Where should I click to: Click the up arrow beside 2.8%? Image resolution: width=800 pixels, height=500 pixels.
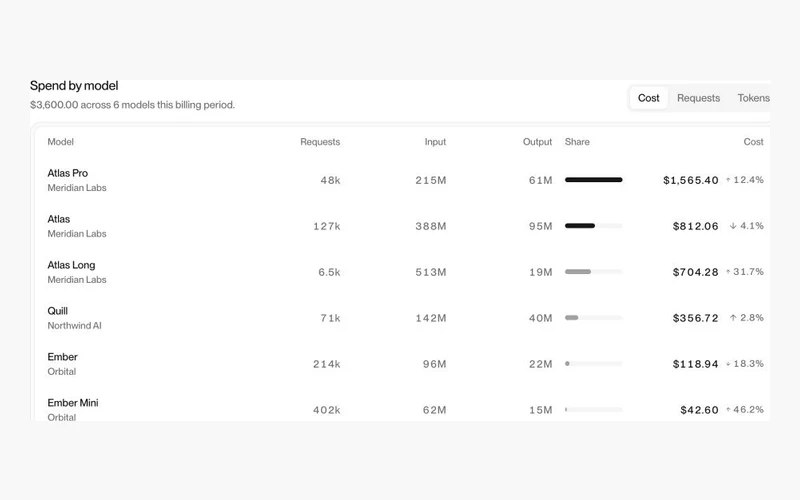tap(733, 317)
